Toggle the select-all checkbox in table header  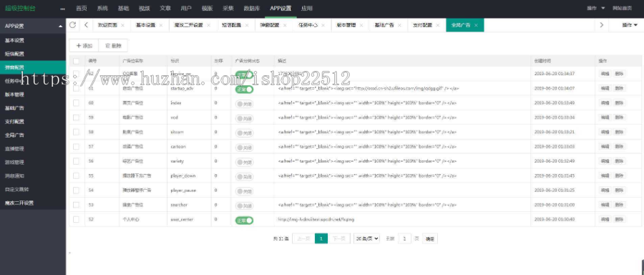(x=77, y=61)
